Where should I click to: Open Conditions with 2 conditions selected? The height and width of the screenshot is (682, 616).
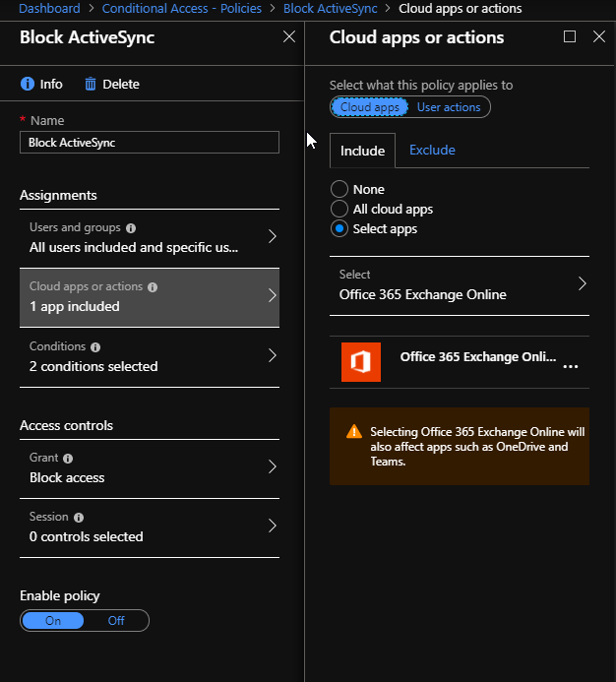tap(150, 356)
